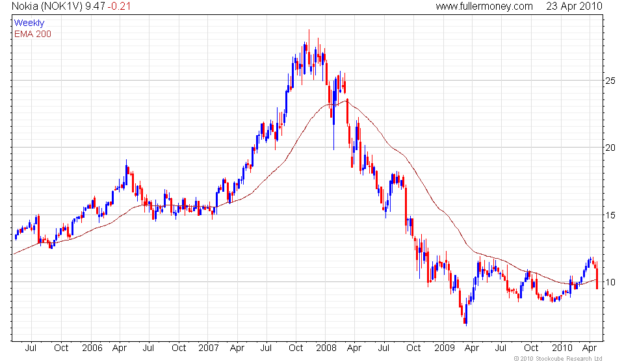Viewport: 637px width, 364px height.
Task: Click the 10 price axis label
Action: click(610, 282)
